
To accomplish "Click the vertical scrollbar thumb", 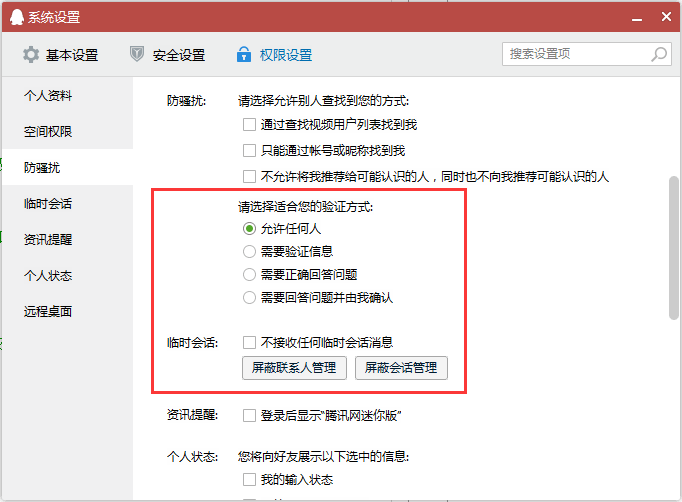I will (x=674, y=248).
